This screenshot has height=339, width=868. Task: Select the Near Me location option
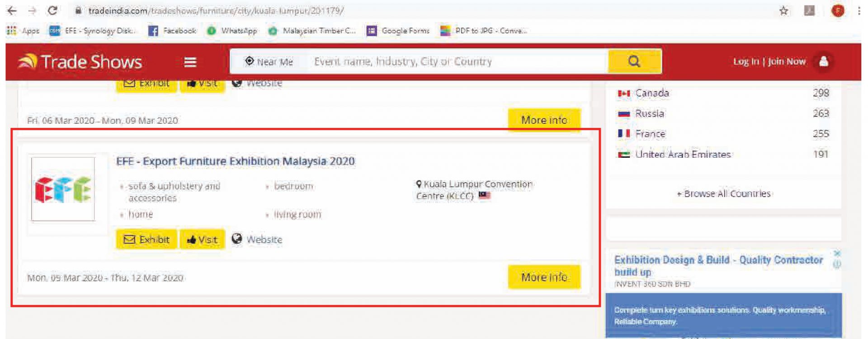(269, 61)
